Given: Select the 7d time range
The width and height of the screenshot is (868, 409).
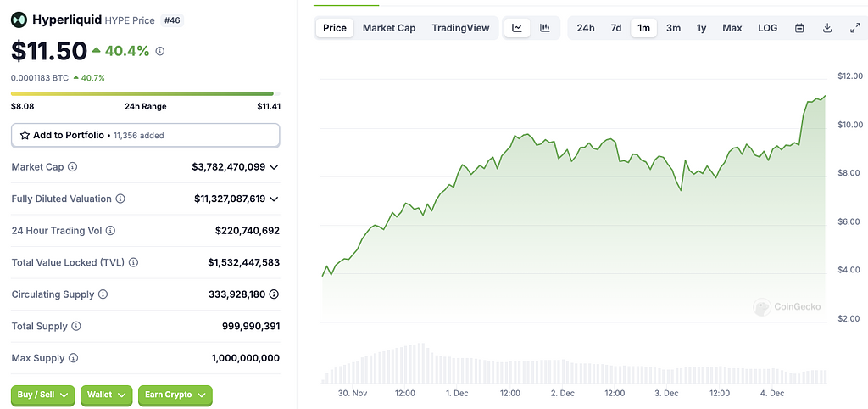Looking at the screenshot, I should 616,28.
